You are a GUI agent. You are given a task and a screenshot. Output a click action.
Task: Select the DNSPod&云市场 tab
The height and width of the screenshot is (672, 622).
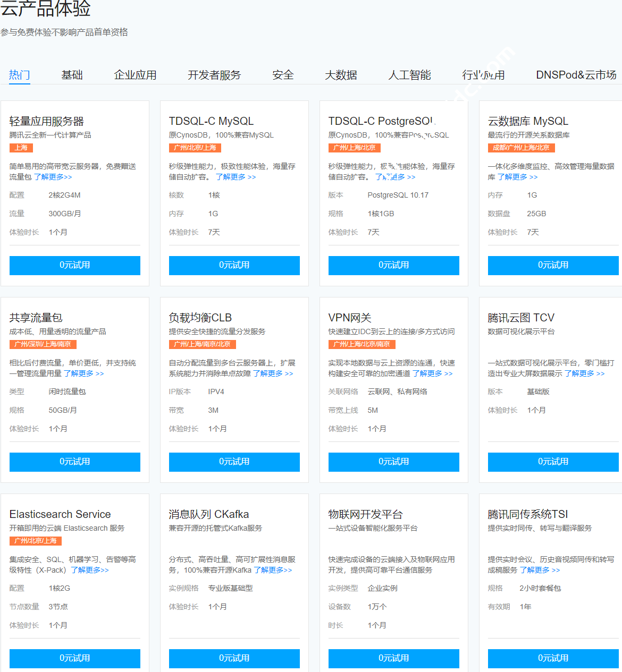point(576,75)
